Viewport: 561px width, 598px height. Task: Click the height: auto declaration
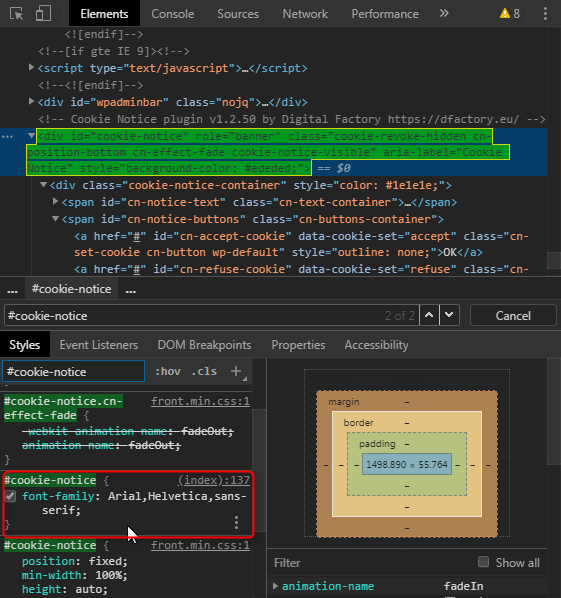point(64,589)
